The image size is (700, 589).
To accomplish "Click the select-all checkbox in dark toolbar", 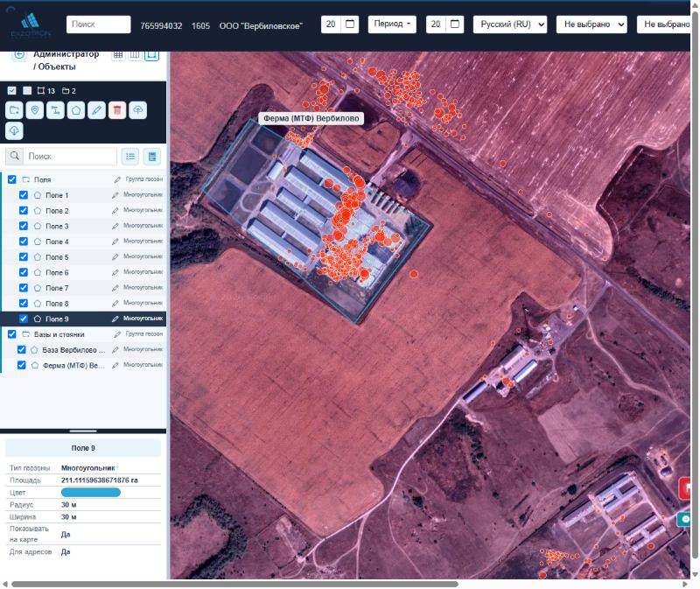I will pyautogui.click(x=12, y=91).
